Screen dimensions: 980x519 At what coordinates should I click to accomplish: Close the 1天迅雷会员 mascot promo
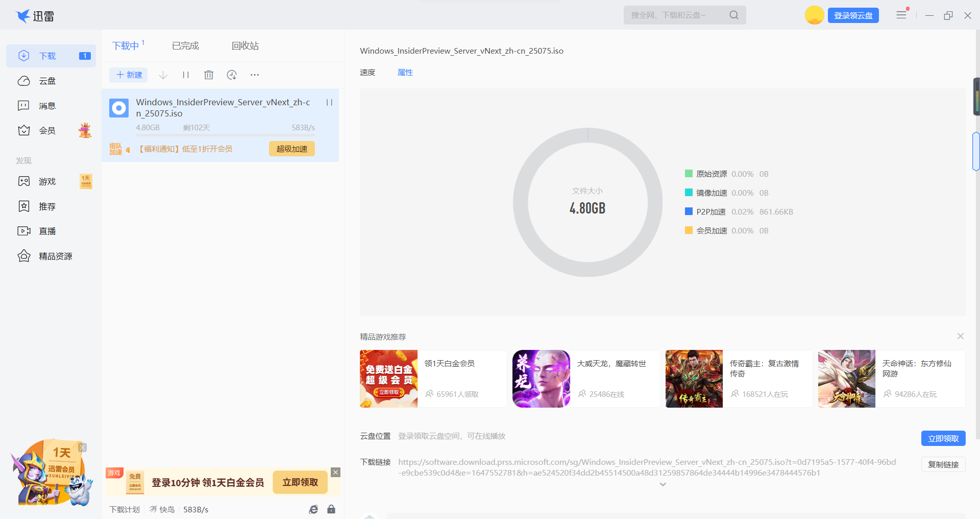tap(83, 447)
